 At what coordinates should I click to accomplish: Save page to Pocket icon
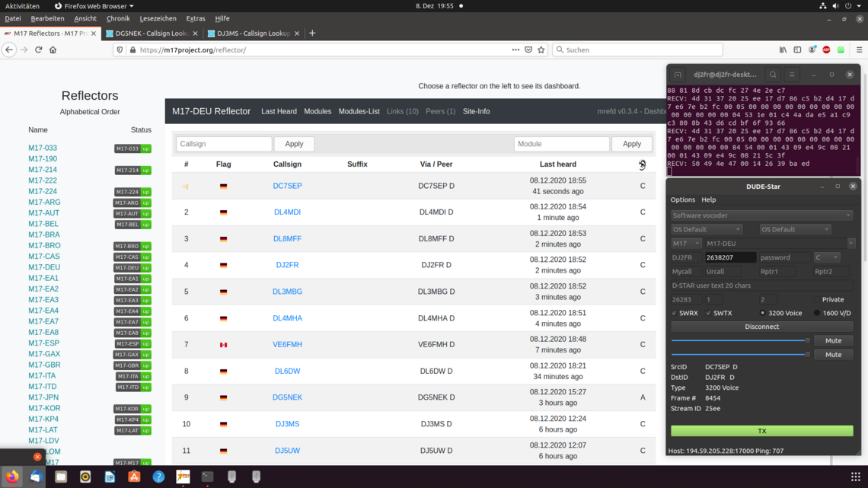pos(528,49)
